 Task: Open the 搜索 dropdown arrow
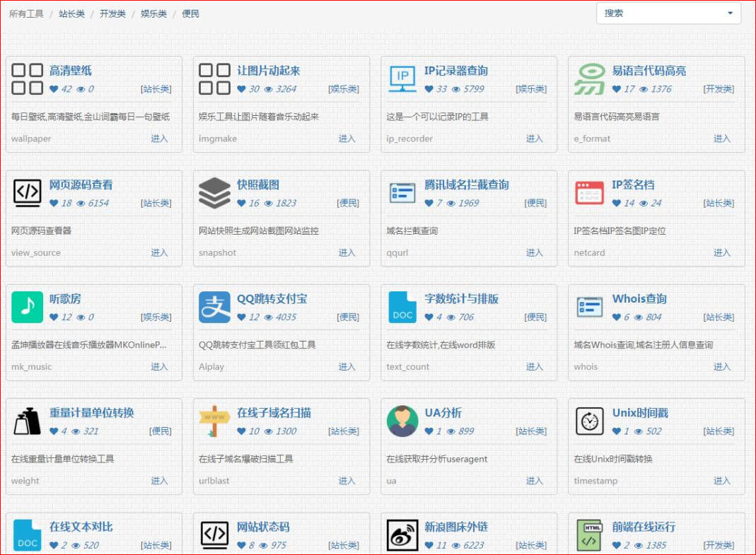731,13
